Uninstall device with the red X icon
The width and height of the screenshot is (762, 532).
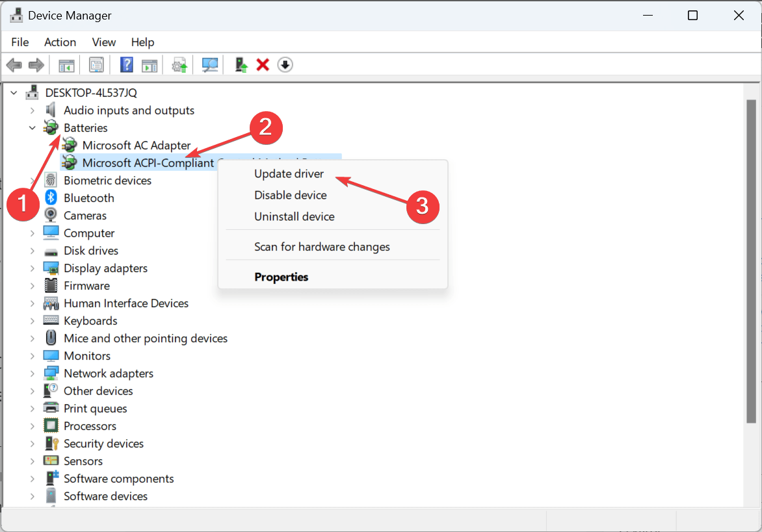coord(263,64)
